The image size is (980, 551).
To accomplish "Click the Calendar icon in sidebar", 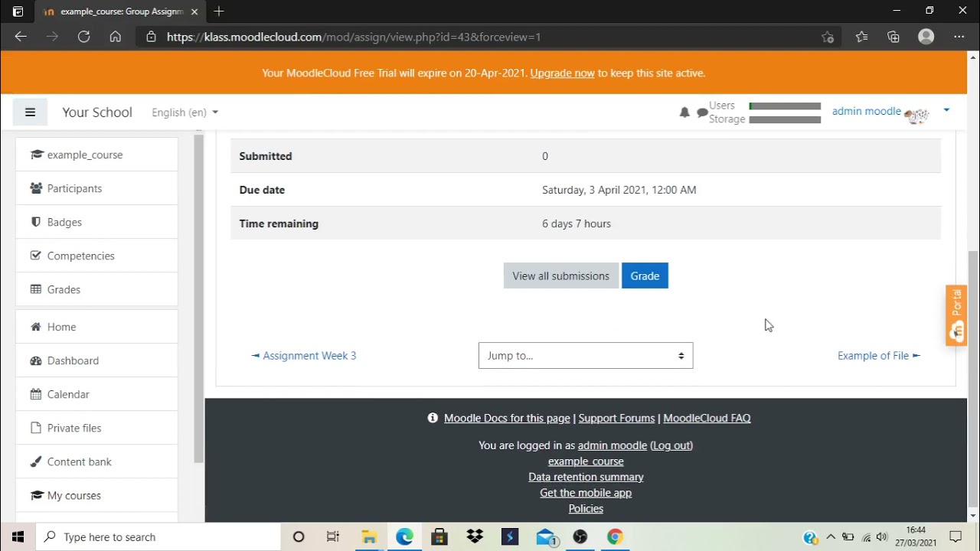I will tap(36, 394).
